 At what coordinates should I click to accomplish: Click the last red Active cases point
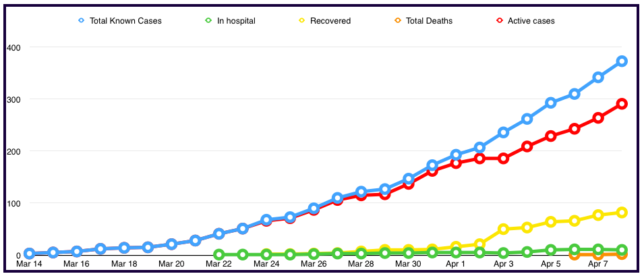(622, 104)
